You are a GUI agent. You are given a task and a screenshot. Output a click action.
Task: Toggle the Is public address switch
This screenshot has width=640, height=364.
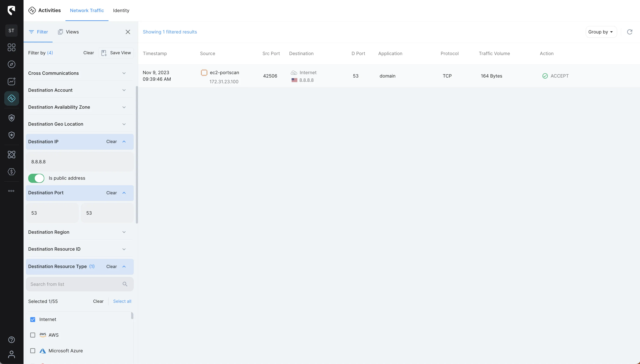36,178
